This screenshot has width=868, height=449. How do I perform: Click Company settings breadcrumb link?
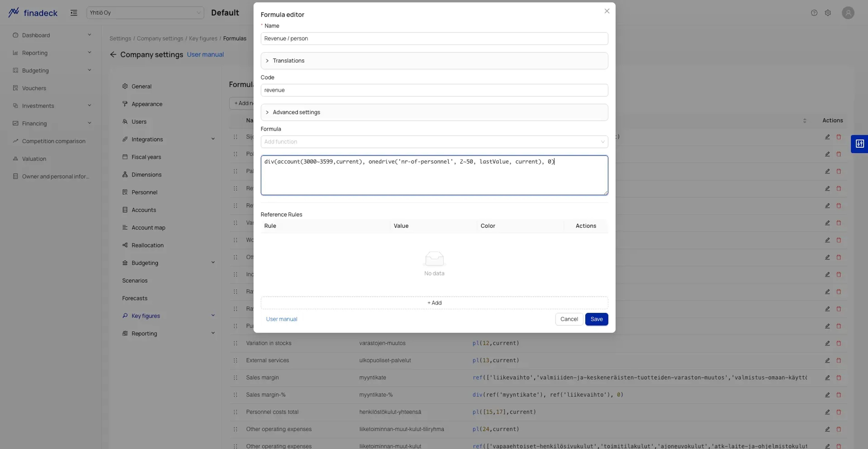tap(160, 38)
